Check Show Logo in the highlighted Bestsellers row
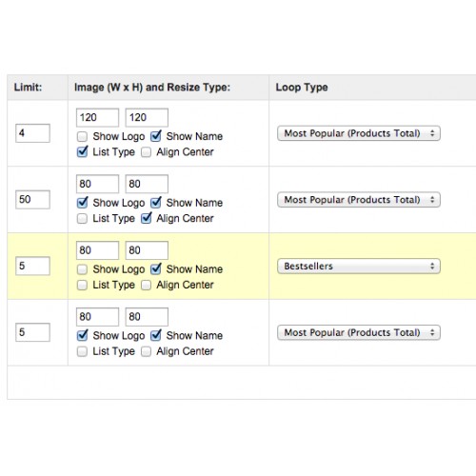This screenshot has width=476, height=476. [82, 269]
